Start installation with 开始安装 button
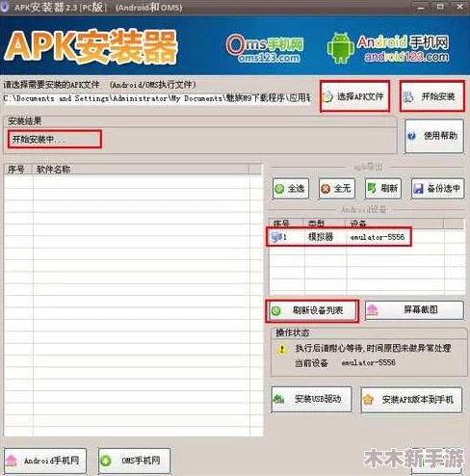Viewport: 470px width, 476px height. pyautogui.click(x=432, y=96)
